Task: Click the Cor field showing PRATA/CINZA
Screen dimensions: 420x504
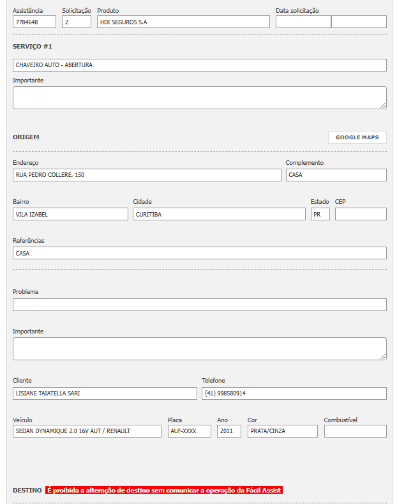Action: (282, 431)
